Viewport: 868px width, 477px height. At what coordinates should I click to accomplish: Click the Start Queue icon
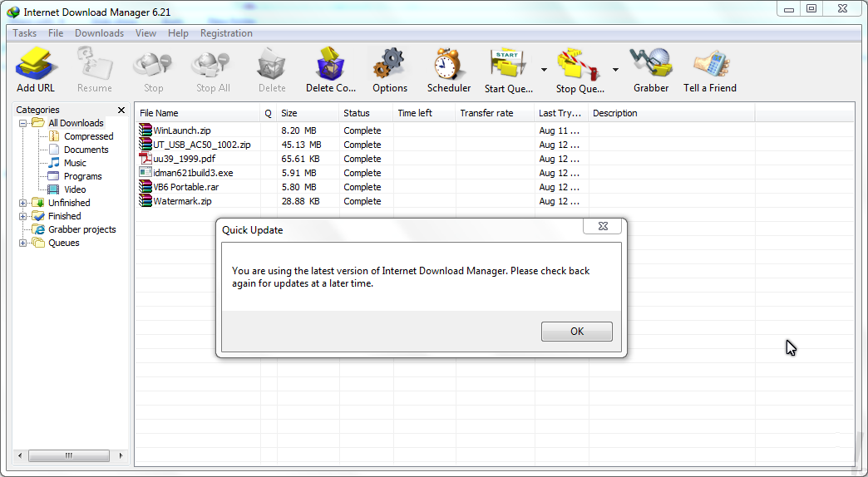coord(508,65)
